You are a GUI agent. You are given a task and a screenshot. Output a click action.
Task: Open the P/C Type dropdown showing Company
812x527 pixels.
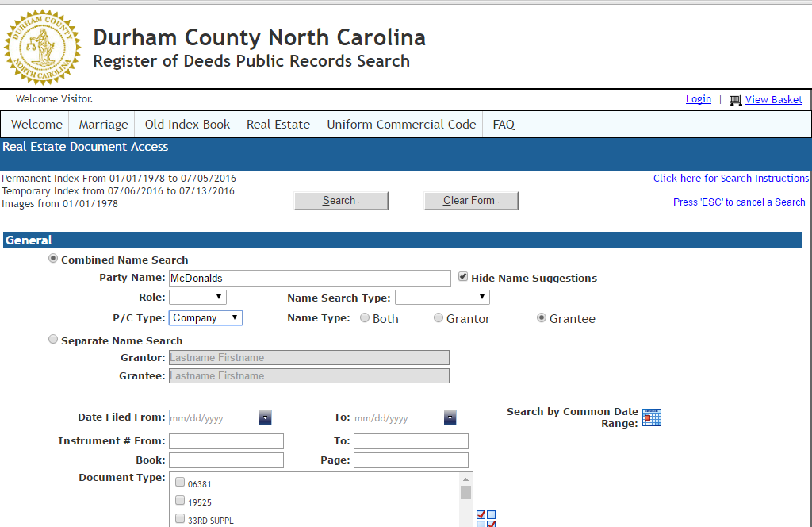tap(205, 317)
